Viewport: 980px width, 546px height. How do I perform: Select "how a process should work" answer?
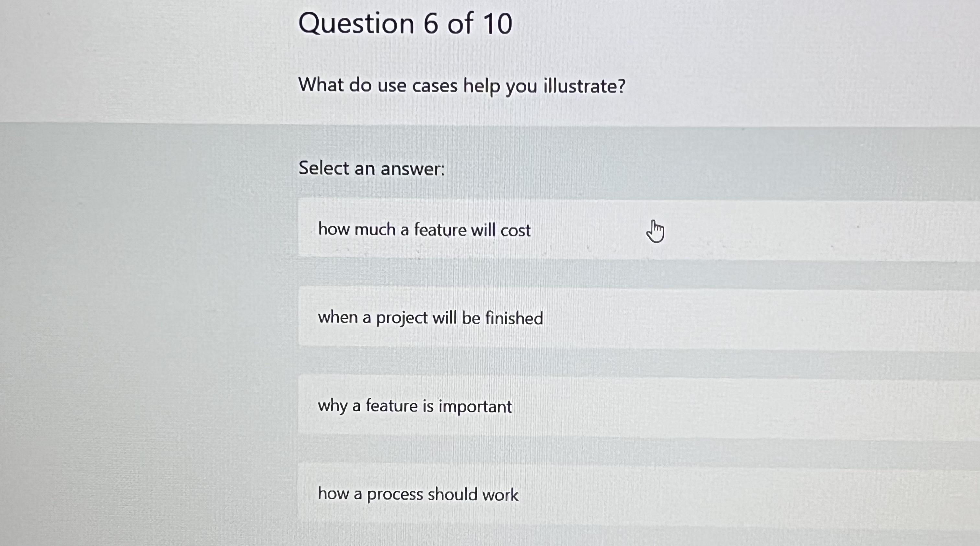point(418,494)
